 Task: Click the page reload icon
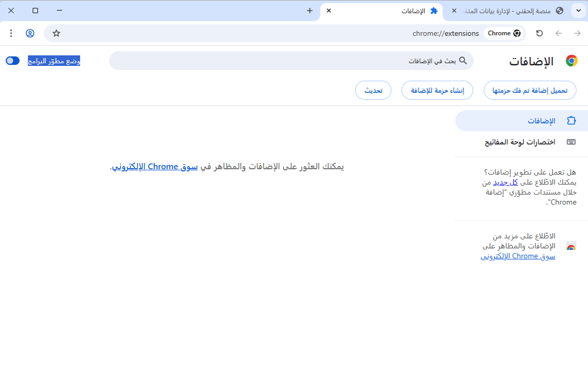click(539, 33)
